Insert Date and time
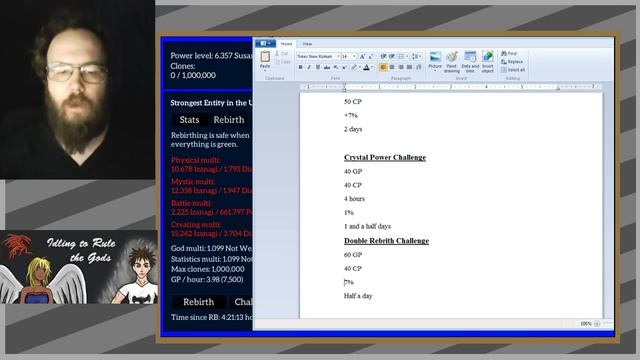The height and width of the screenshot is (360, 640). [470, 62]
